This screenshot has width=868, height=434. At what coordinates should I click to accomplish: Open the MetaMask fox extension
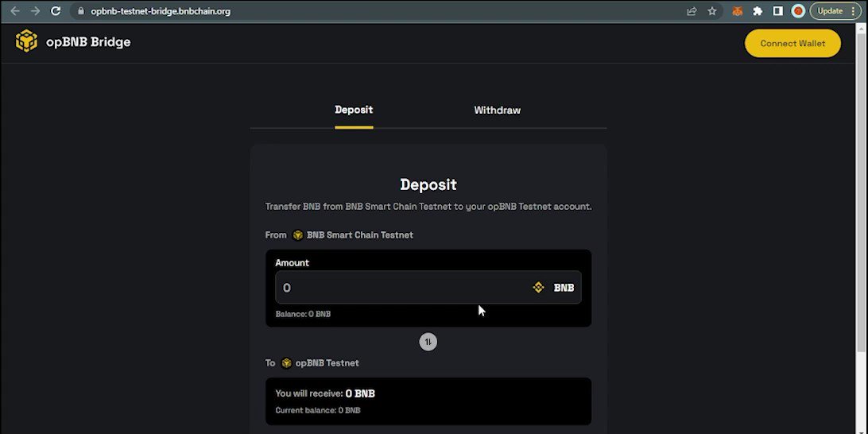738,11
